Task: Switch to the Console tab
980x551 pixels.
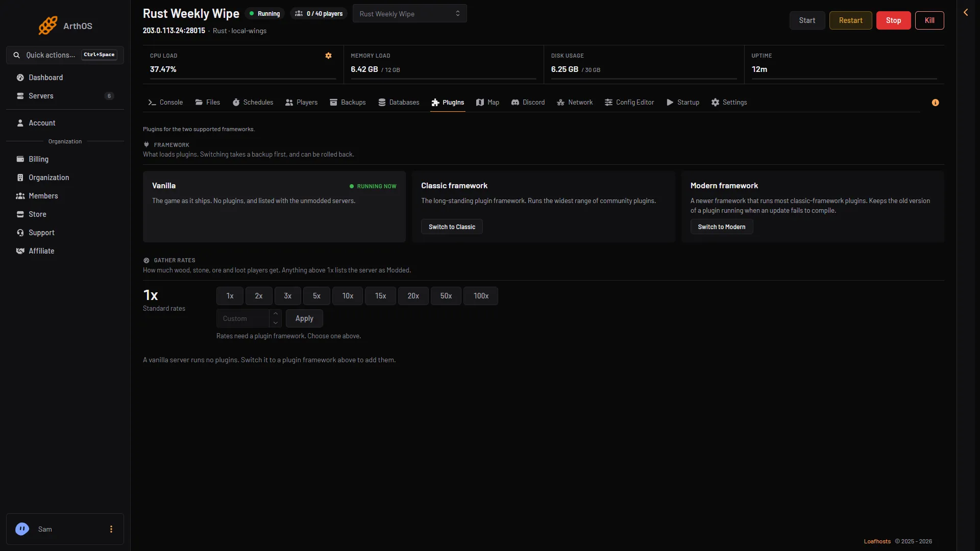Action: 165,103
